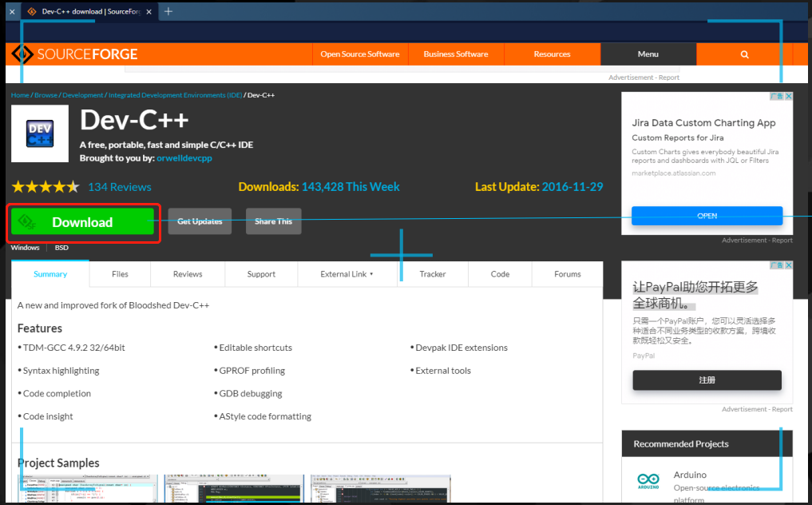812x505 pixels.
Task: Expand the External Link dropdown
Action: click(x=347, y=274)
